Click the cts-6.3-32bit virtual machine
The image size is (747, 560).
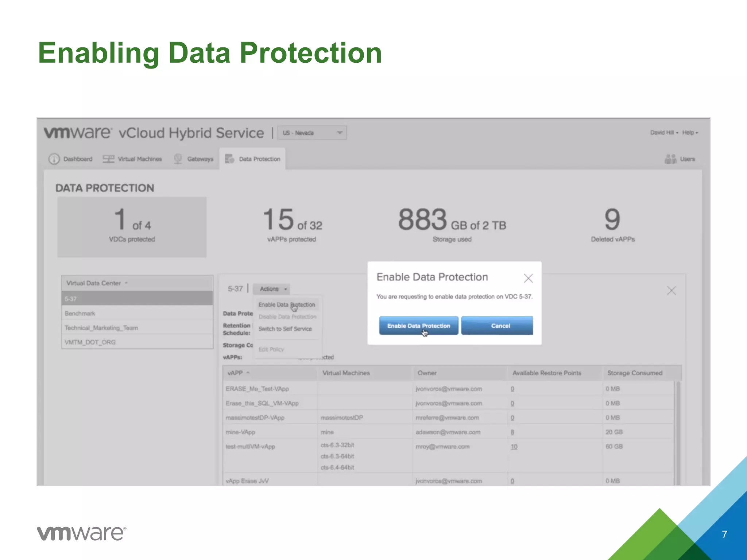(337, 445)
